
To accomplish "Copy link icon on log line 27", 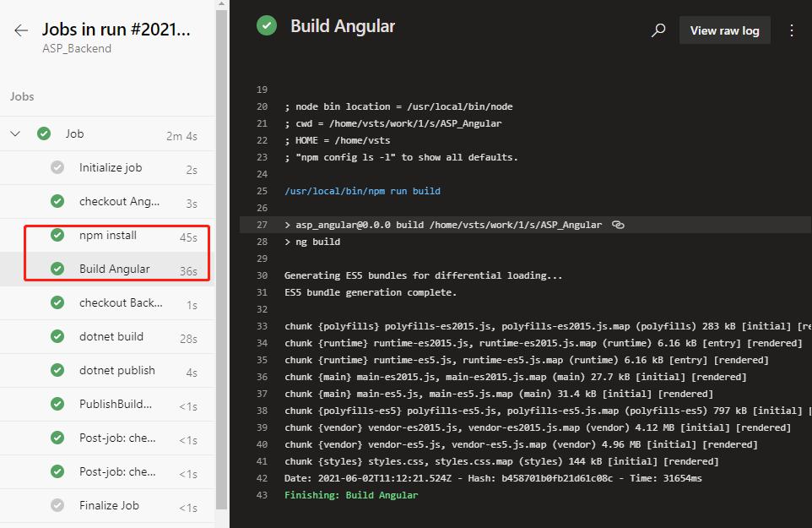I will (618, 225).
